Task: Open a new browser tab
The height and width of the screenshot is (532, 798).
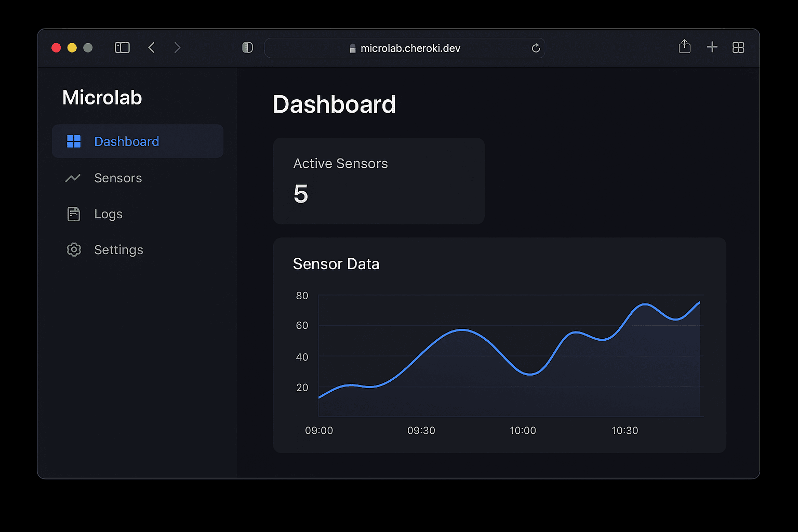Action: coord(712,47)
